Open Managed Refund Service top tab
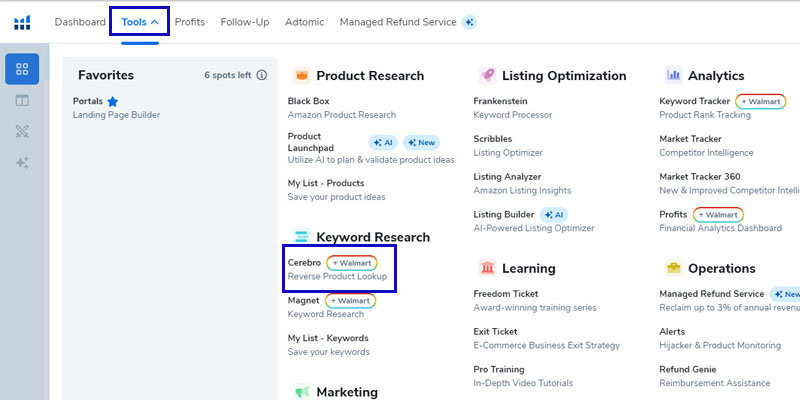The image size is (800, 400). [398, 22]
